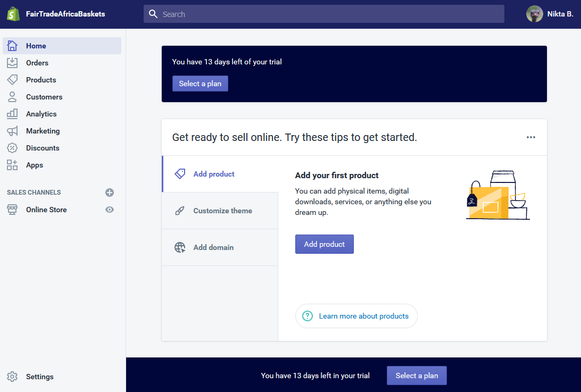Click the Analytics bar chart icon

point(12,114)
